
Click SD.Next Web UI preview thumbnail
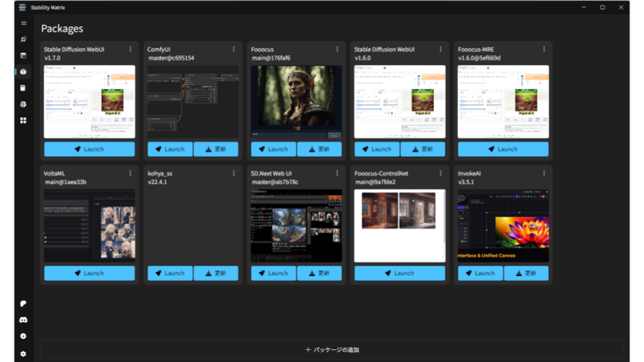click(x=296, y=226)
